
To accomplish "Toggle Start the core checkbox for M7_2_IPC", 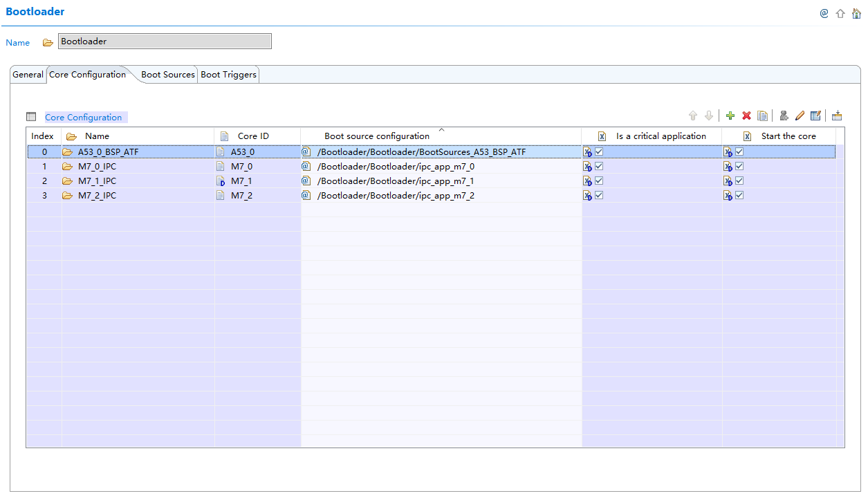I will pos(739,195).
